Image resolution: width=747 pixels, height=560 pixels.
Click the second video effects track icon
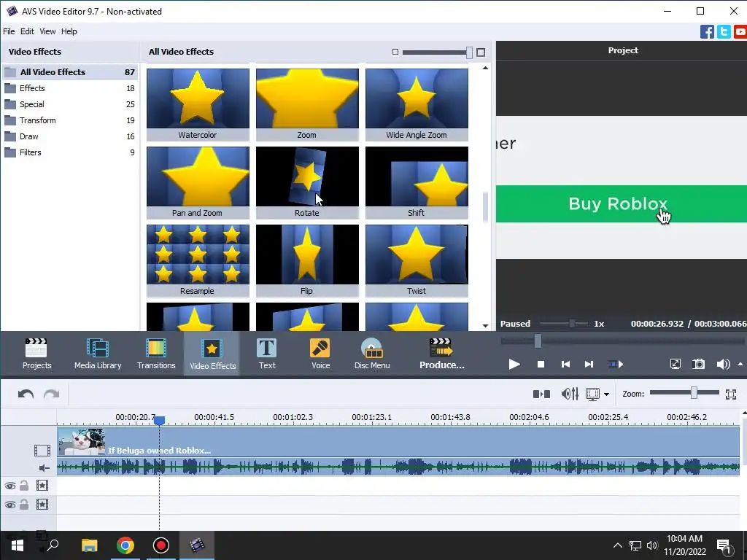click(x=42, y=505)
